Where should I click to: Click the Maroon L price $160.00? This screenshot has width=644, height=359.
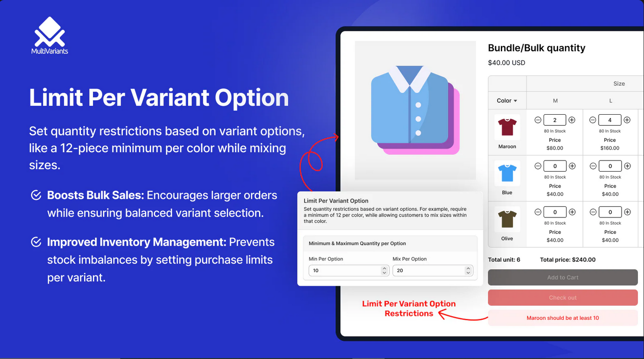tap(610, 148)
